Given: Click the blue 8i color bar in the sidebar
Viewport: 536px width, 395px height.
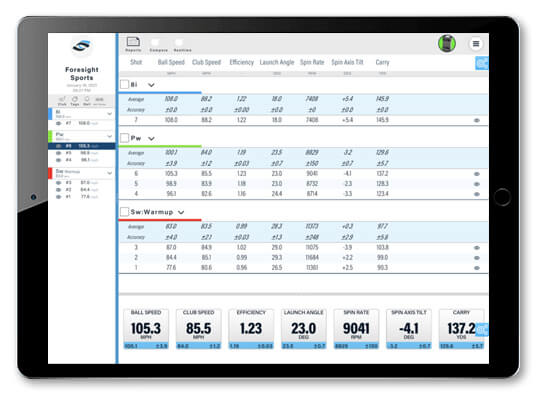Looking at the screenshot, I should tap(50, 114).
